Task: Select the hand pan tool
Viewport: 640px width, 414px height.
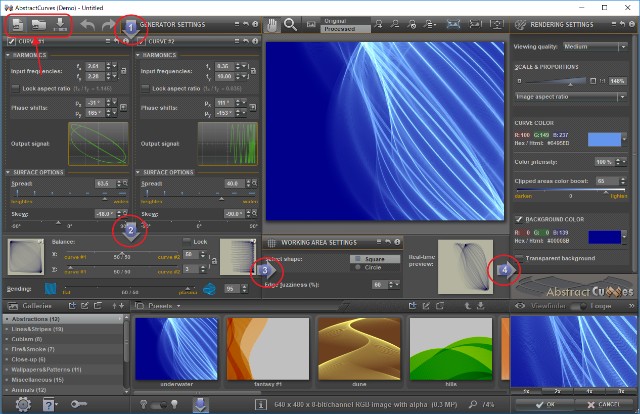Action: pos(271,25)
